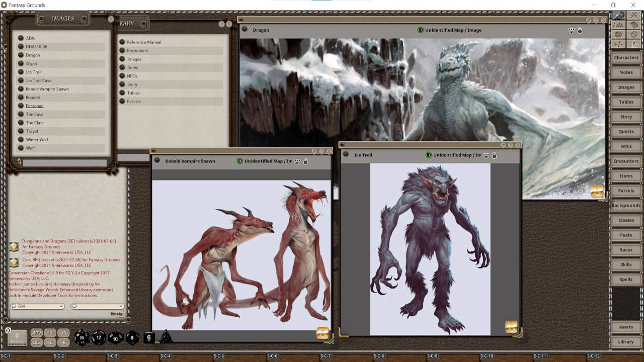Switch to the Encounters sidebar tab

coord(625,161)
